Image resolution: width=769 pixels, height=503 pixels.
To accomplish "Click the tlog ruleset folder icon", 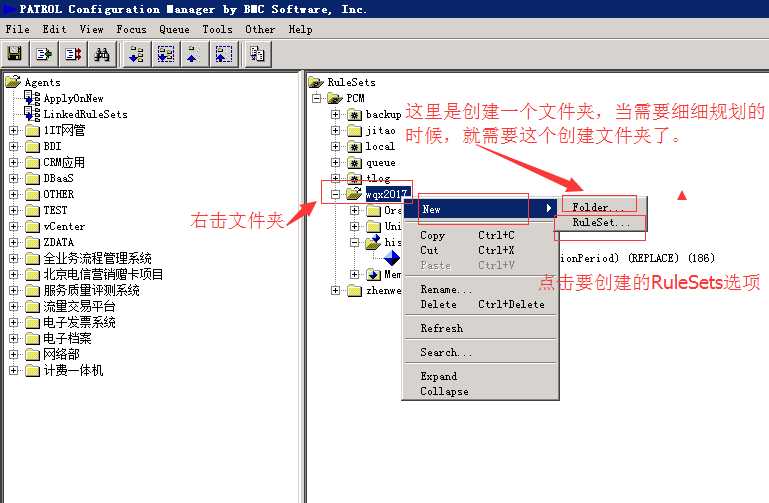I will pos(355,178).
